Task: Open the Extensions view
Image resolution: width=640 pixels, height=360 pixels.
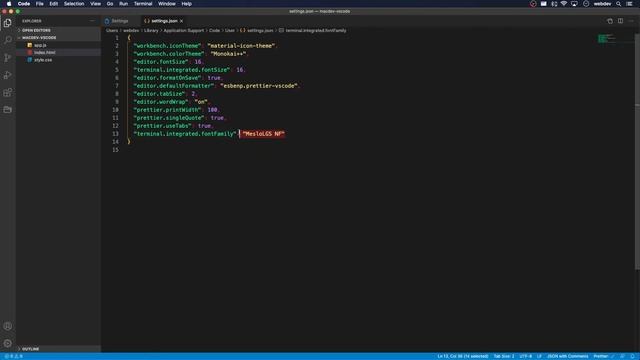Action: point(7,92)
